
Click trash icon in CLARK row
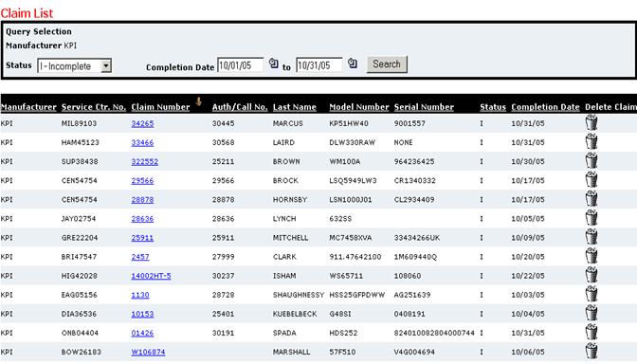(591, 256)
